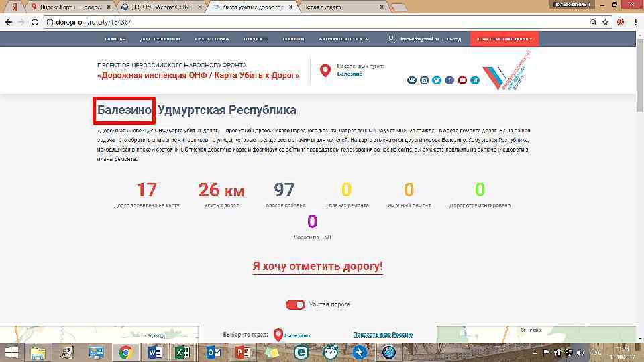Click the 97 statistic number
Viewport: 644px width, 362px height.
(284, 190)
